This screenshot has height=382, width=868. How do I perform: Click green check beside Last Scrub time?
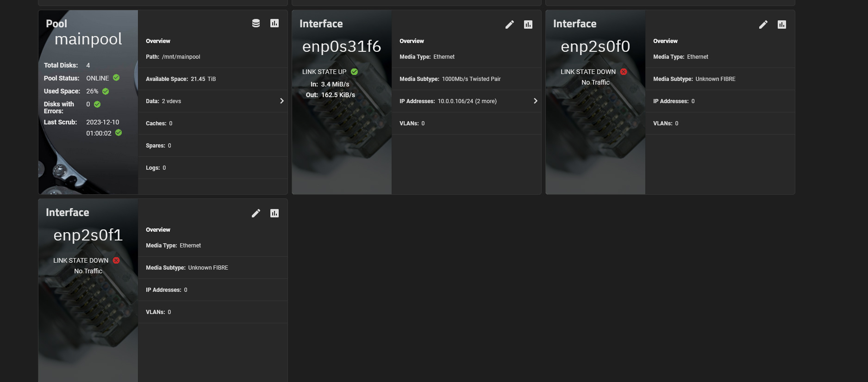click(x=119, y=133)
